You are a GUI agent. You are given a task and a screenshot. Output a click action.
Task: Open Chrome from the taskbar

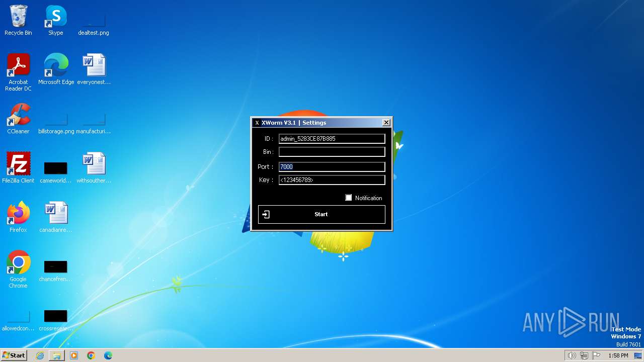point(91,355)
